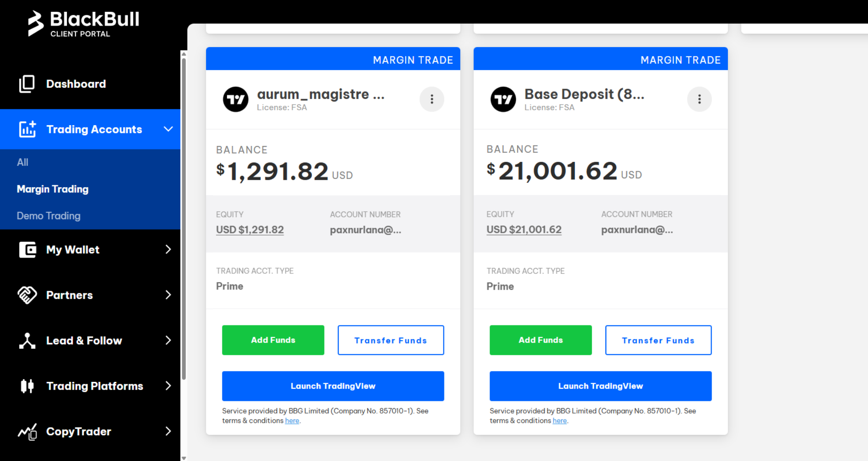Image resolution: width=868 pixels, height=461 pixels.
Task: Select Demo Trading submenu item
Action: (48, 216)
